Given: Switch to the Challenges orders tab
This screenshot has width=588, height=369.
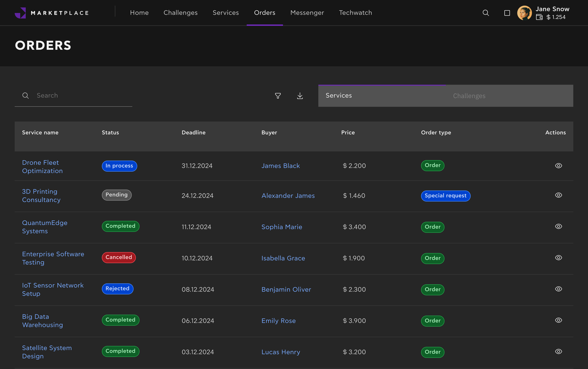Looking at the screenshot, I should tap(469, 96).
